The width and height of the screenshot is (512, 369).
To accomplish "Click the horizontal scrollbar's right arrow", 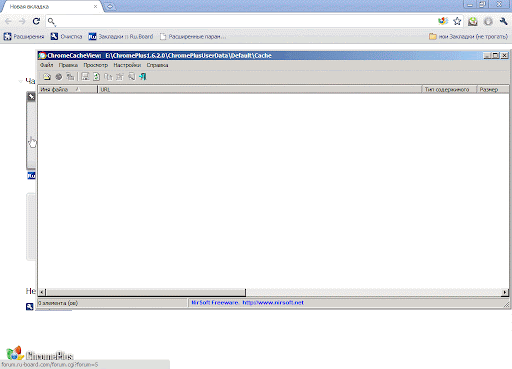I will tap(505, 292).
